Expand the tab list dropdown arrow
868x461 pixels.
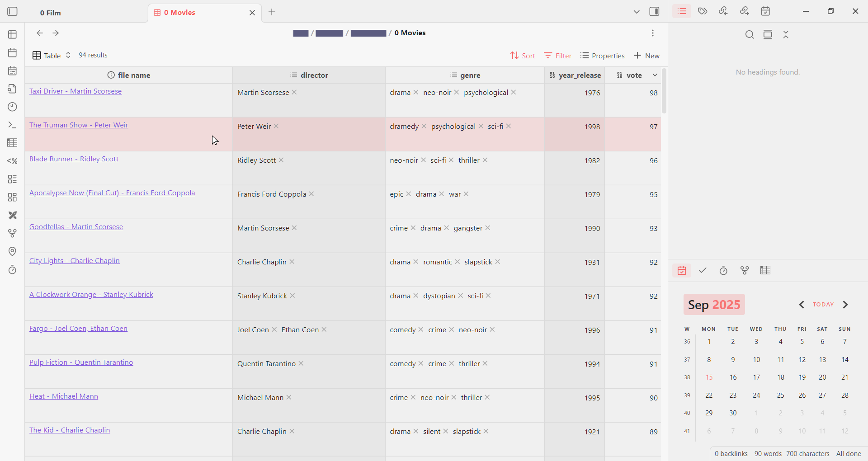(636, 12)
